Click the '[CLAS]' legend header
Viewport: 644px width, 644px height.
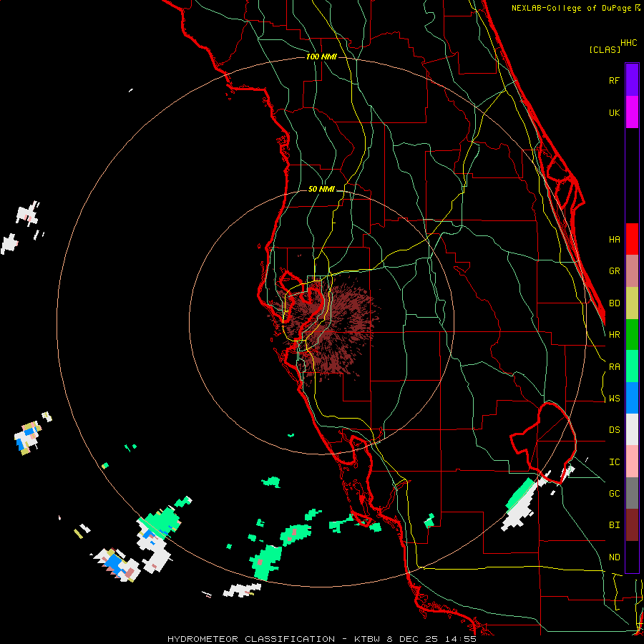(605, 49)
